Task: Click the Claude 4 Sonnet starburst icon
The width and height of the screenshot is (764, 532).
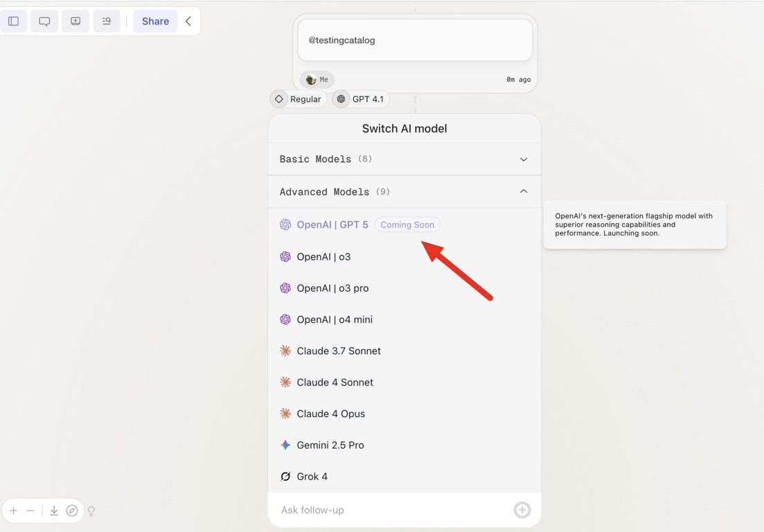Action: [285, 382]
